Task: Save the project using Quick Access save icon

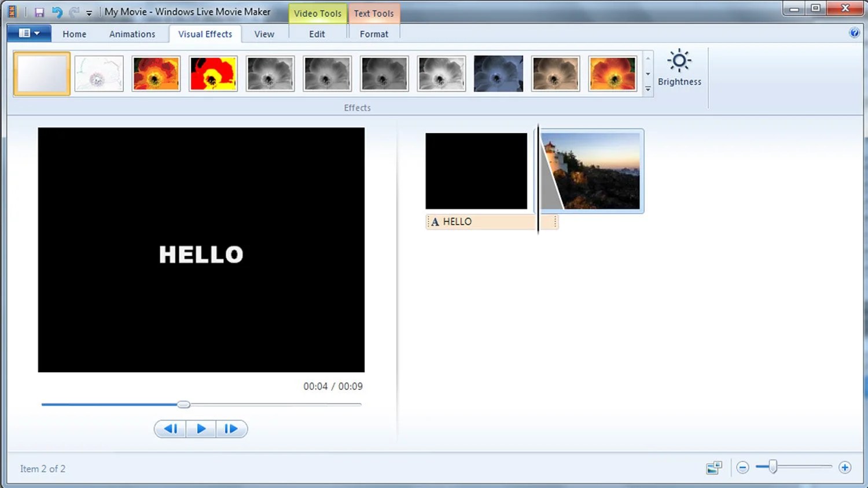Action: coord(39,12)
